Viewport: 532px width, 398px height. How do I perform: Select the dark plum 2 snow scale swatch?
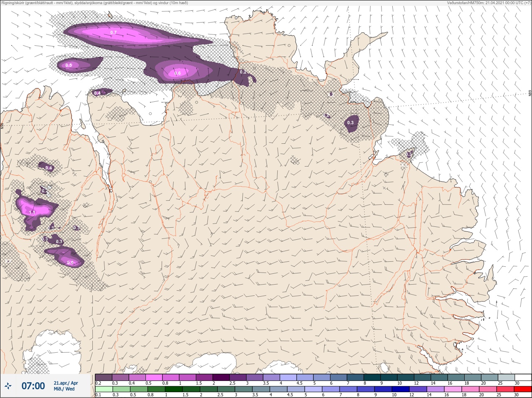tap(221, 377)
